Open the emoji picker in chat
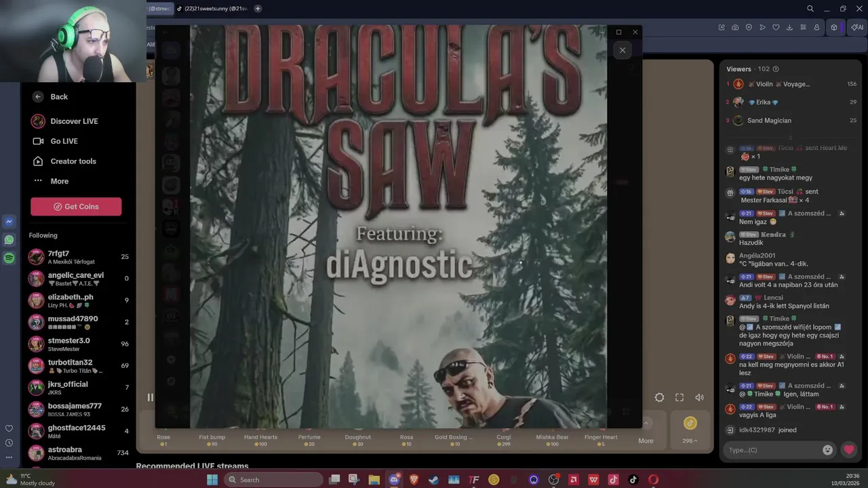This screenshot has height=488, width=868. 827,450
